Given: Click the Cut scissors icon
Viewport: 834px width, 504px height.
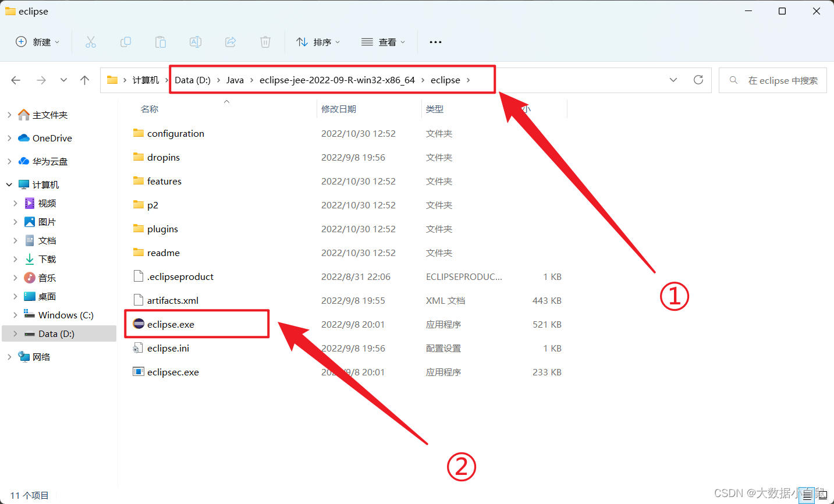Looking at the screenshot, I should click(90, 42).
